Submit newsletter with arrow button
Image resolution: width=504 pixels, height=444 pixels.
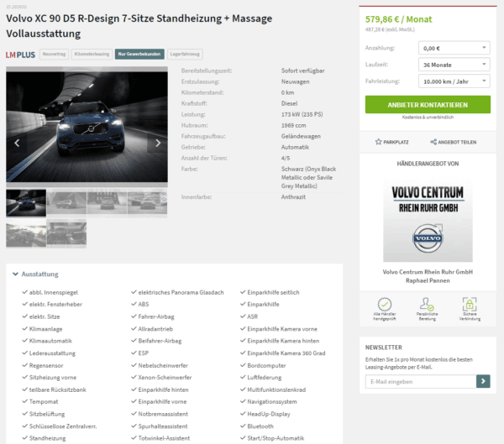point(483,381)
